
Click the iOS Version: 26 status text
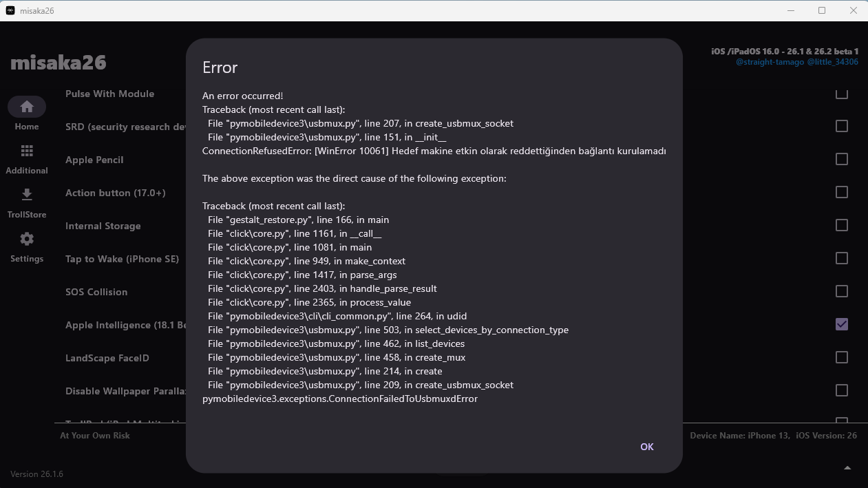(x=827, y=435)
